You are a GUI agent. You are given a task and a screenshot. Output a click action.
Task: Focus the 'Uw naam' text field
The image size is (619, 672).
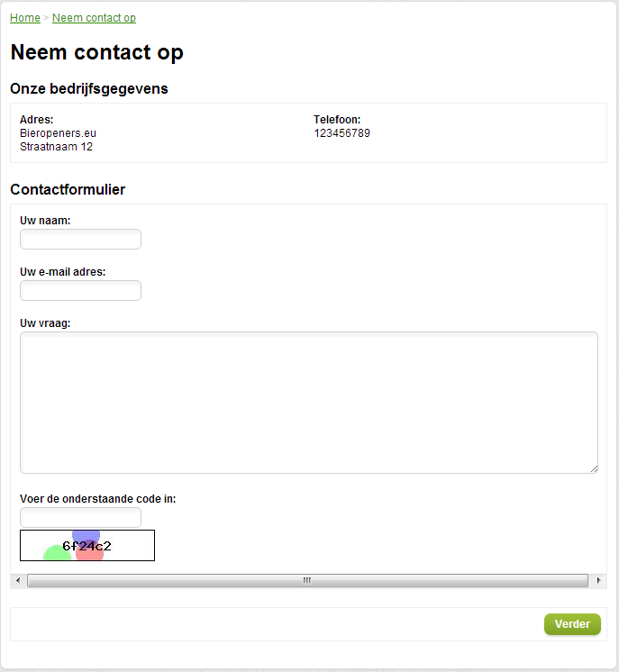pyautogui.click(x=80, y=239)
